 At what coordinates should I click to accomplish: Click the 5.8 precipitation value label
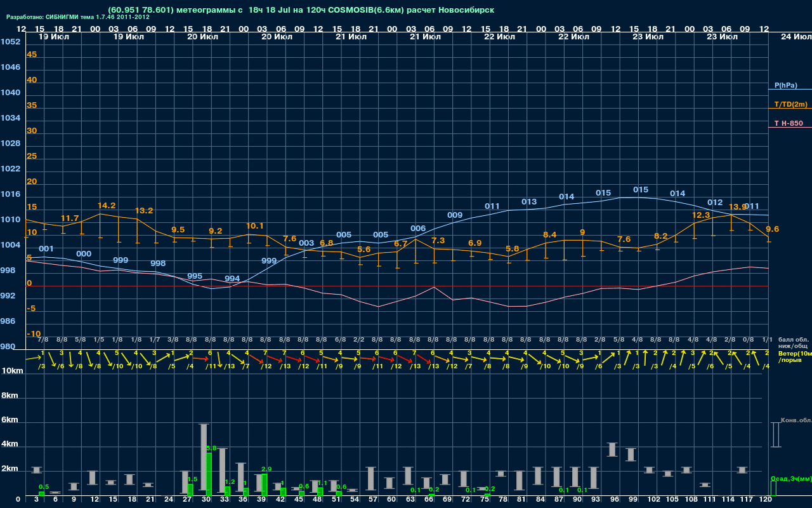pos(211,448)
